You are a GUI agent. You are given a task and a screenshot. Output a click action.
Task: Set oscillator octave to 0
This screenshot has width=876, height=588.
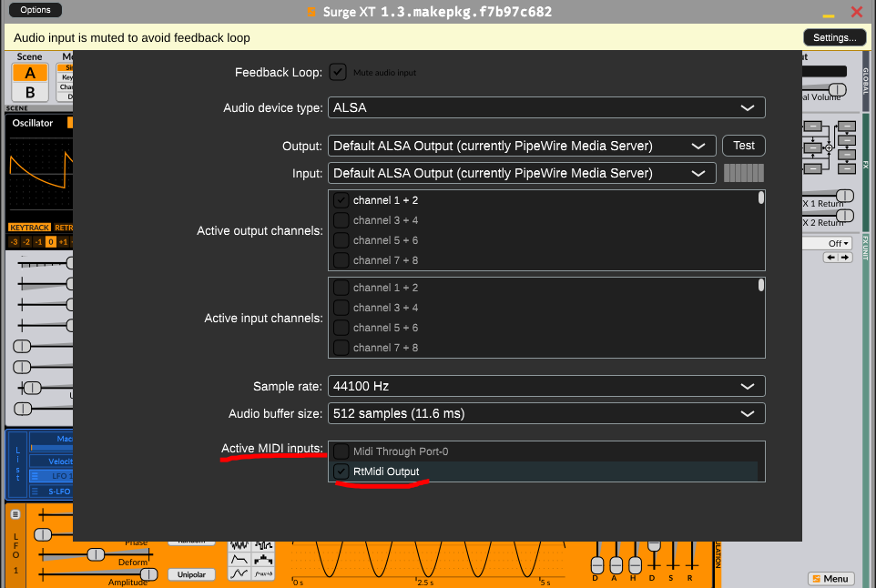tap(51, 242)
